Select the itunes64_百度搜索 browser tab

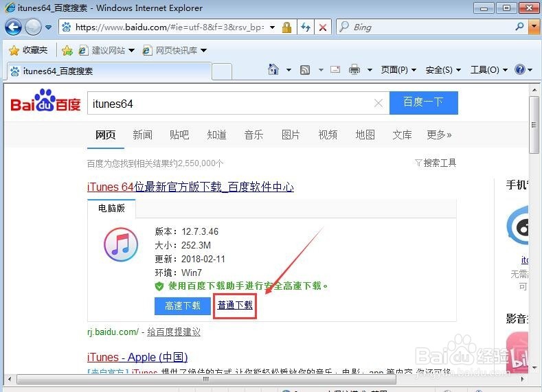point(109,71)
